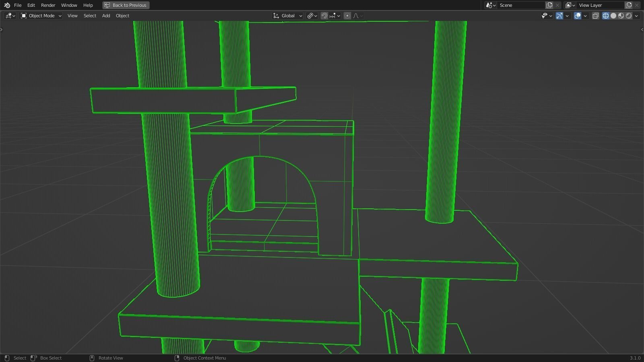
Task: Expand the right sidebar region arrow
Action: [642, 29]
